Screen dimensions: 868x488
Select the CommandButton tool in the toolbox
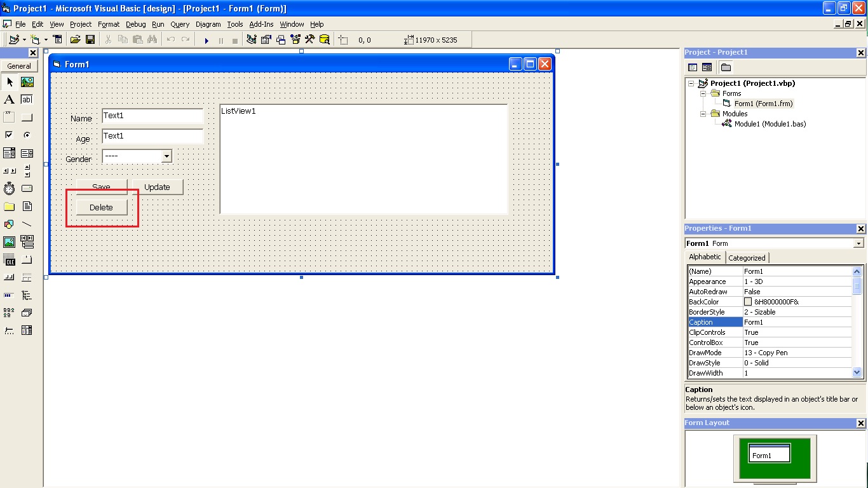pyautogui.click(x=26, y=116)
